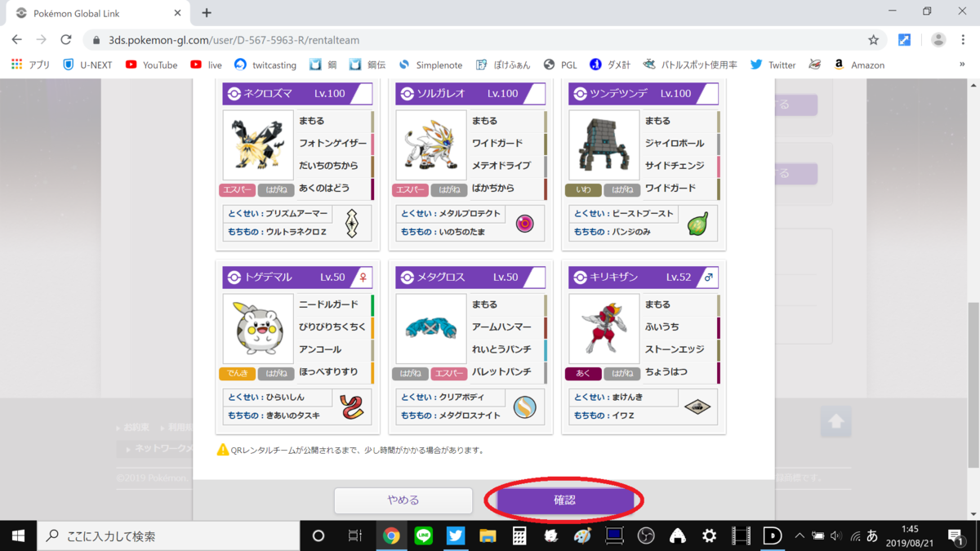This screenshot has height=551, width=980.
Task: Expand the bookmarks bar overflow chevron
Action: [x=962, y=64]
